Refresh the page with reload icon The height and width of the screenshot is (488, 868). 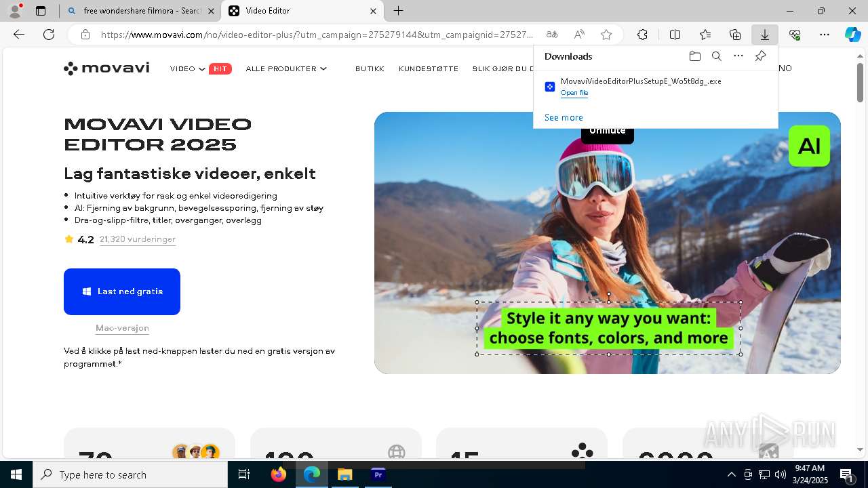pyautogui.click(x=49, y=35)
